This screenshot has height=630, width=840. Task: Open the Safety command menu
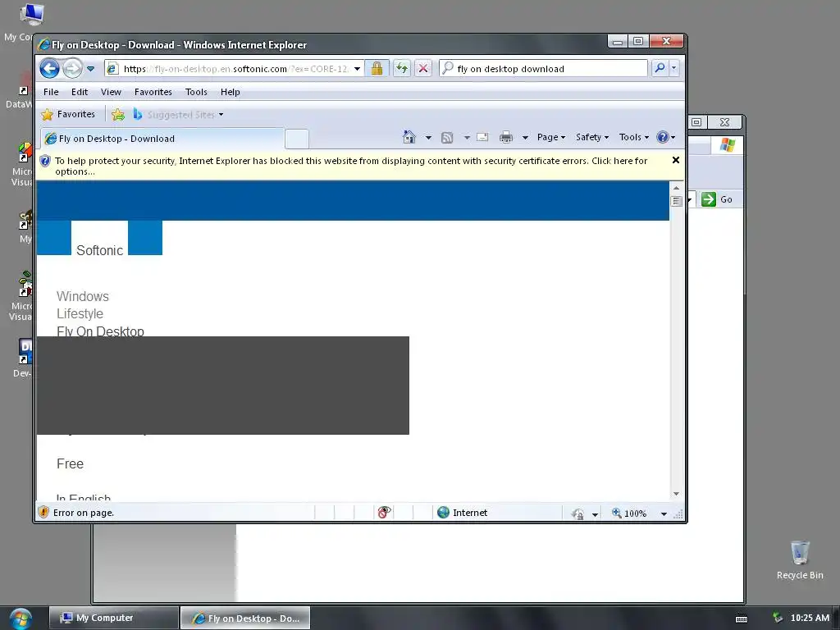click(x=592, y=137)
